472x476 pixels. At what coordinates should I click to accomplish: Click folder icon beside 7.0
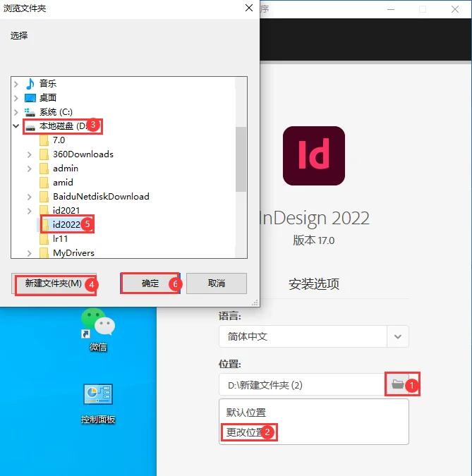click(x=44, y=140)
